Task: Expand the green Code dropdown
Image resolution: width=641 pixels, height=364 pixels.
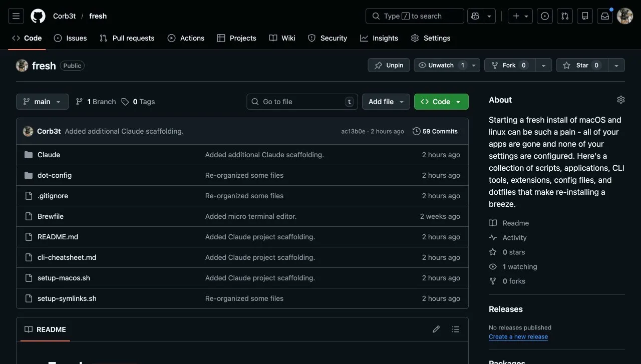Action: tap(441, 102)
